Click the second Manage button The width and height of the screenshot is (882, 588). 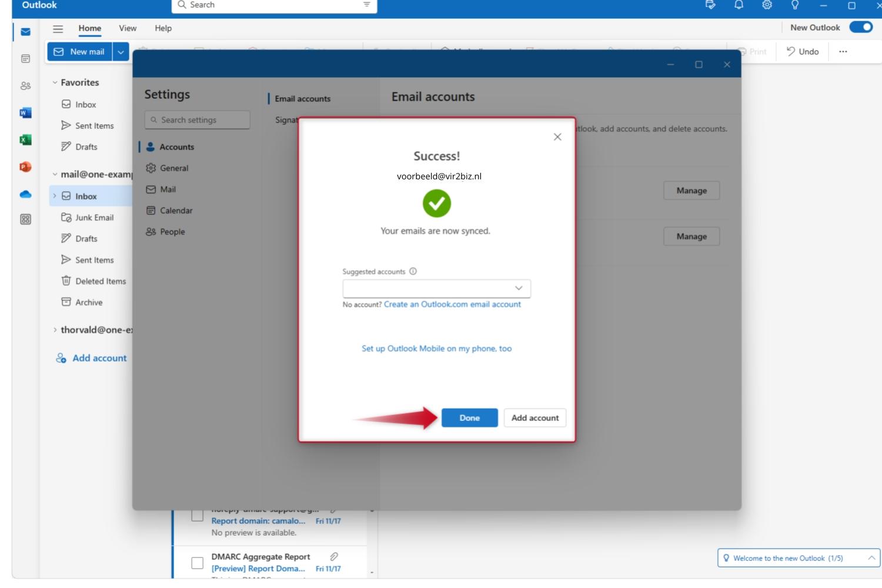691,236
